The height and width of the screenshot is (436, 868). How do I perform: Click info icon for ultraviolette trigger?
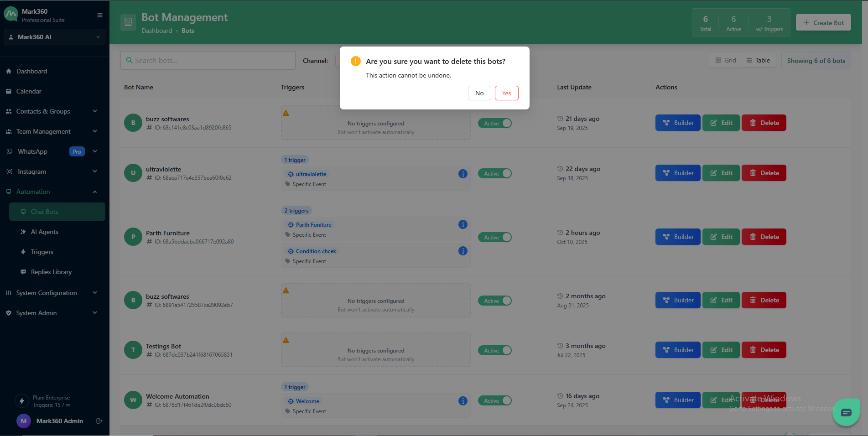(x=463, y=174)
